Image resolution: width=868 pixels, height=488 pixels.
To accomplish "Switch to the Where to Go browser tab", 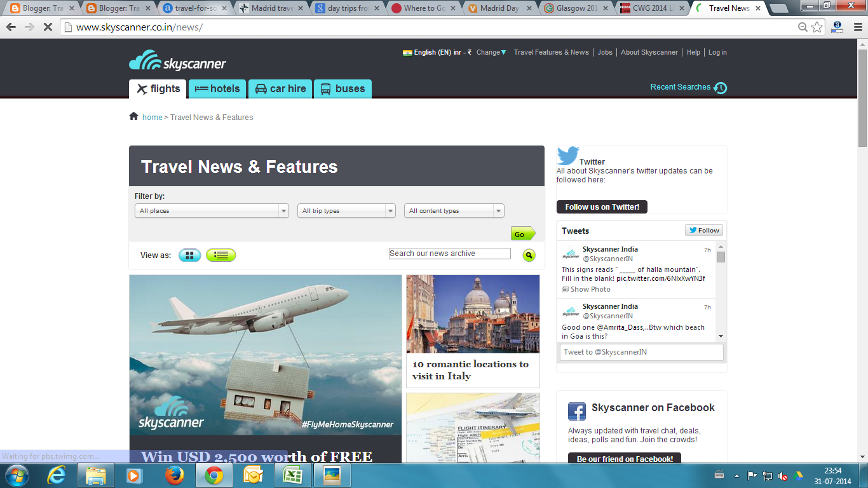I will [x=423, y=8].
